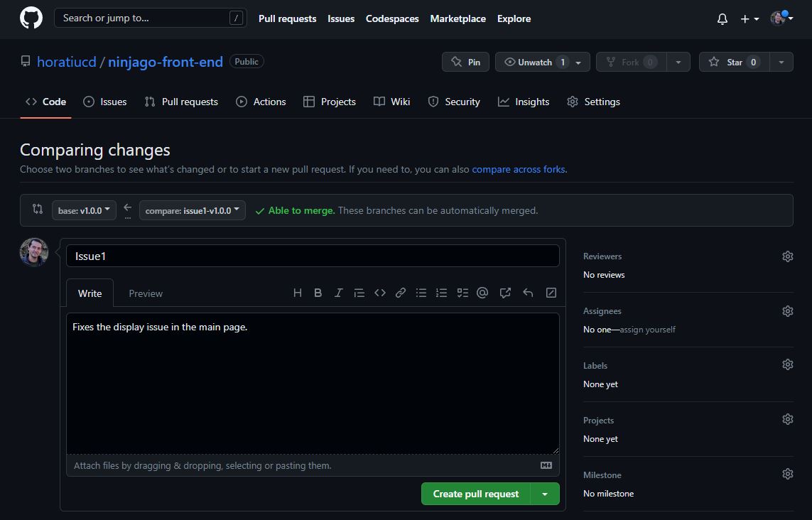
Task: Pin the repository
Action: coord(465,62)
